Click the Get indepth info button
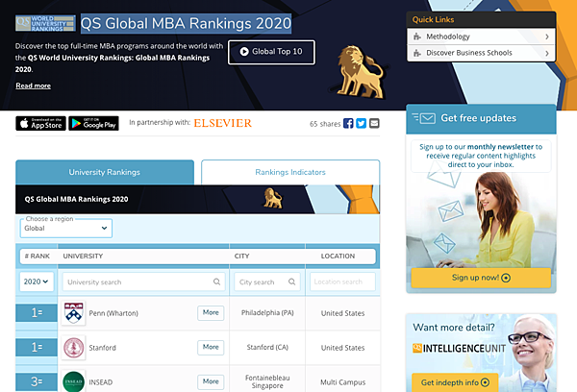Screen dimensions: 577x392 [x=455, y=382]
